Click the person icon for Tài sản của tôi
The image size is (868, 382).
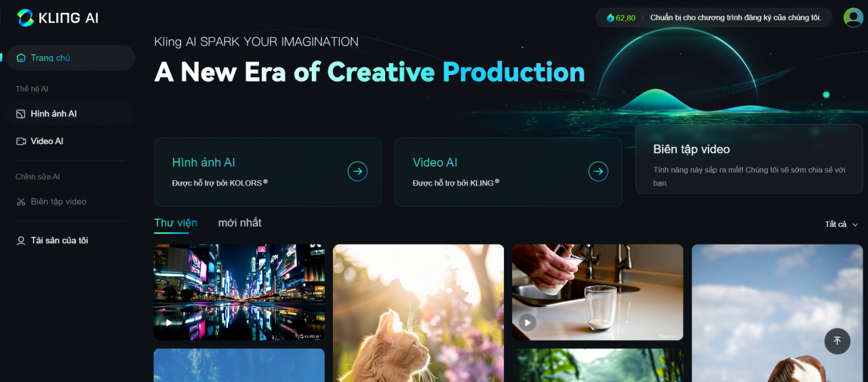pos(21,240)
